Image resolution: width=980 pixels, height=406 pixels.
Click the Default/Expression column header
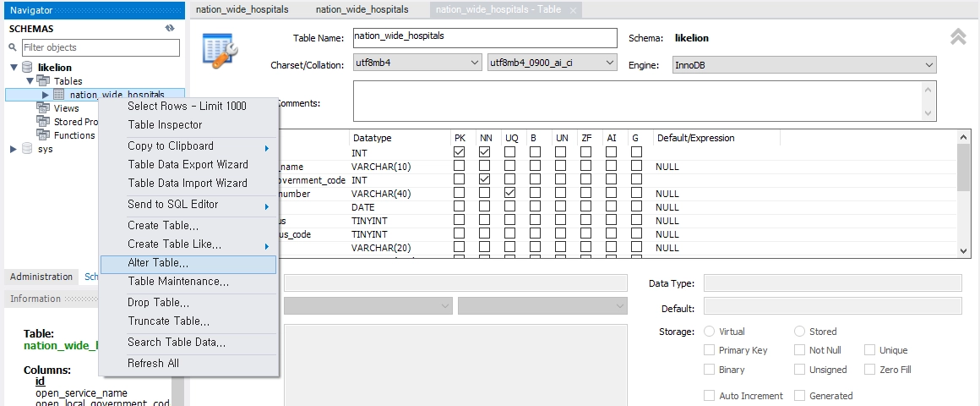[716, 138]
